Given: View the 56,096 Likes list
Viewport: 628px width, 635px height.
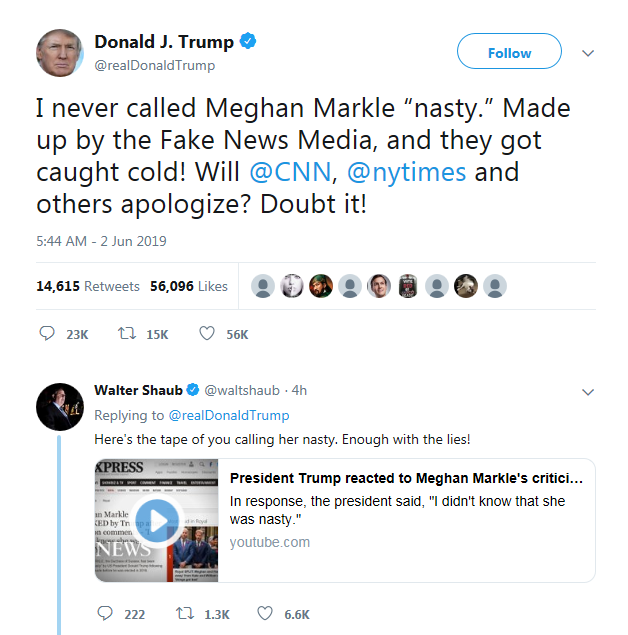Looking at the screenshot, I should click(x=189, y=286).
